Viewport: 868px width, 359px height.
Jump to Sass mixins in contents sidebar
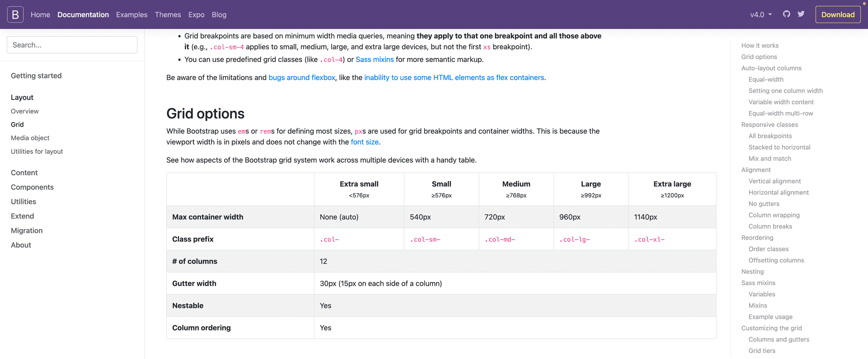pyautogui.click(x=758, y=283)
